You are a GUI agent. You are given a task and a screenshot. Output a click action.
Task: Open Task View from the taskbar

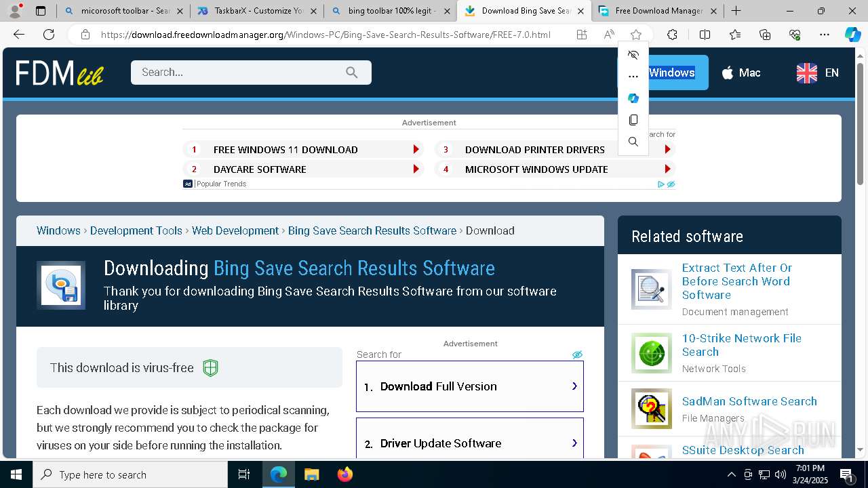pyautogui.click(x=244, y=474)
